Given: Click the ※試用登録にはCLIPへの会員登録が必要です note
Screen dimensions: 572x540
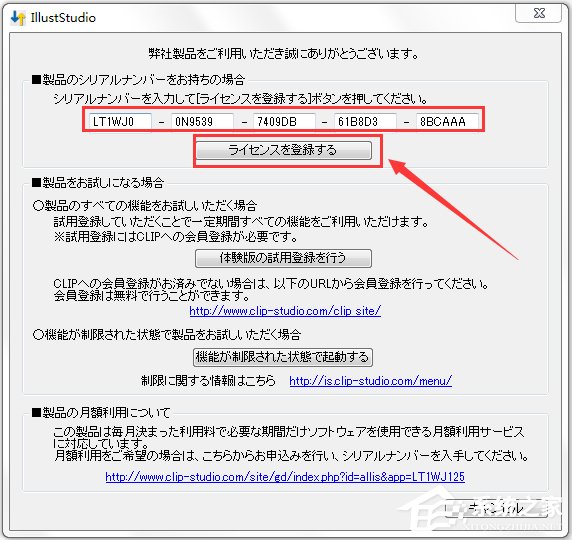Looking at the screenshot, I should (x=175, y=237).
